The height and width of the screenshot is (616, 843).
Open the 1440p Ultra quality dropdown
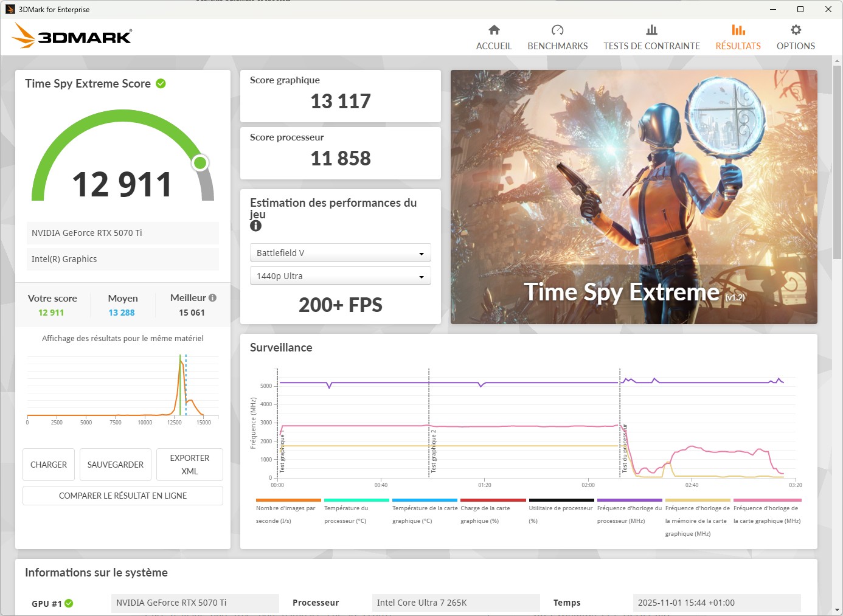[340, 275]
